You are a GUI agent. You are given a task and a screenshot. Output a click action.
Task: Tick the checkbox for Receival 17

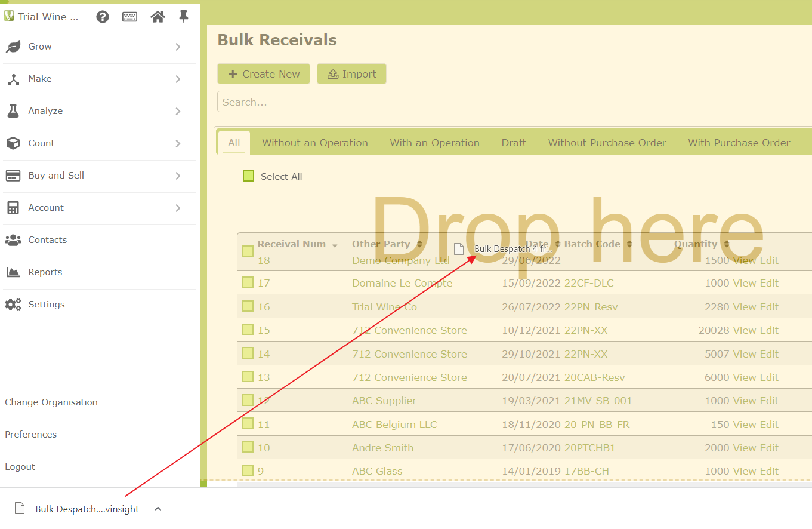coord(248,283)
